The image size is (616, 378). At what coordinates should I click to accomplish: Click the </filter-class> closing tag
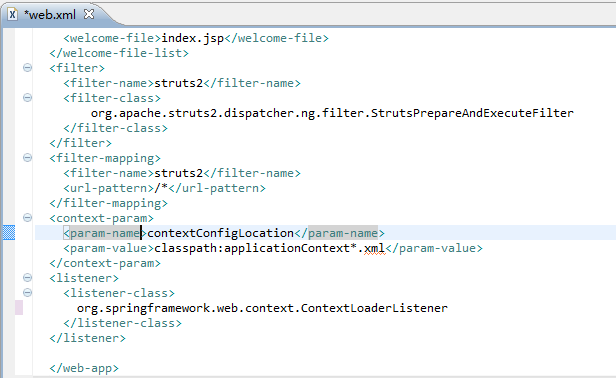click(116, 128)
